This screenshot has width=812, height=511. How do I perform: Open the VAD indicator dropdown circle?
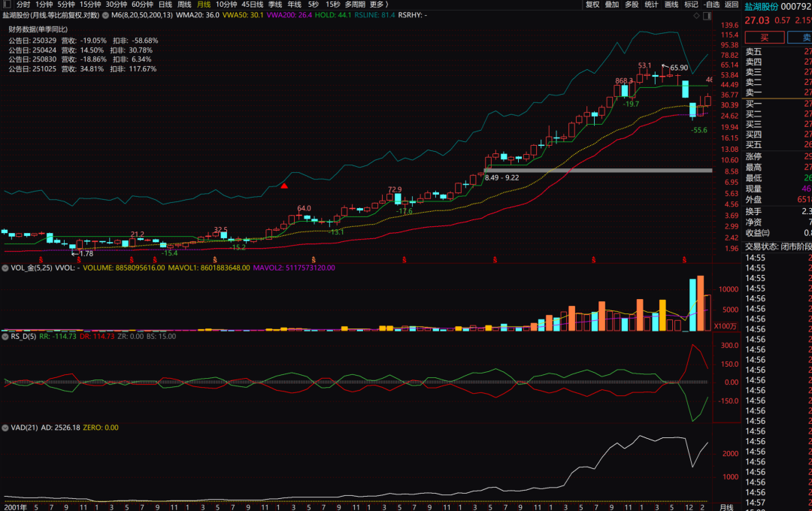pyautogui.click(x=5, y=428)
